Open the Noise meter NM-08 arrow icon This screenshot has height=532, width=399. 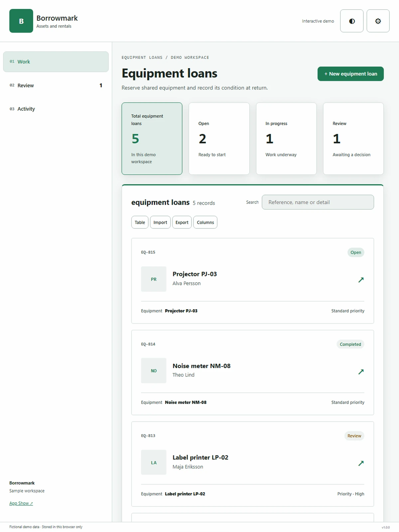[x=361, y=371]
